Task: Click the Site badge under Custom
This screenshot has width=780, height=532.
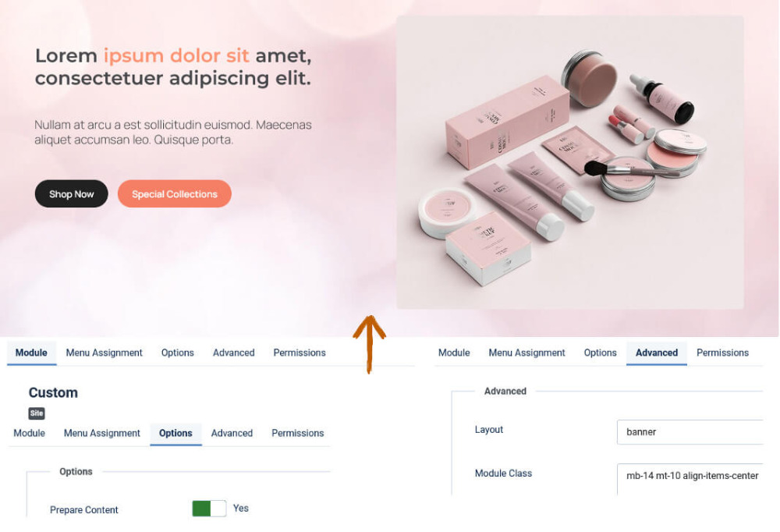Action: 37,413
